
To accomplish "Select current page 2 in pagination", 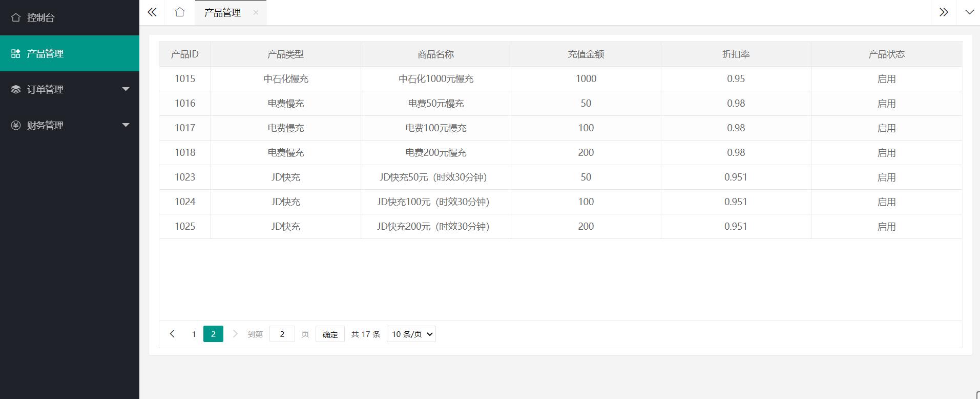I will 213,334.
